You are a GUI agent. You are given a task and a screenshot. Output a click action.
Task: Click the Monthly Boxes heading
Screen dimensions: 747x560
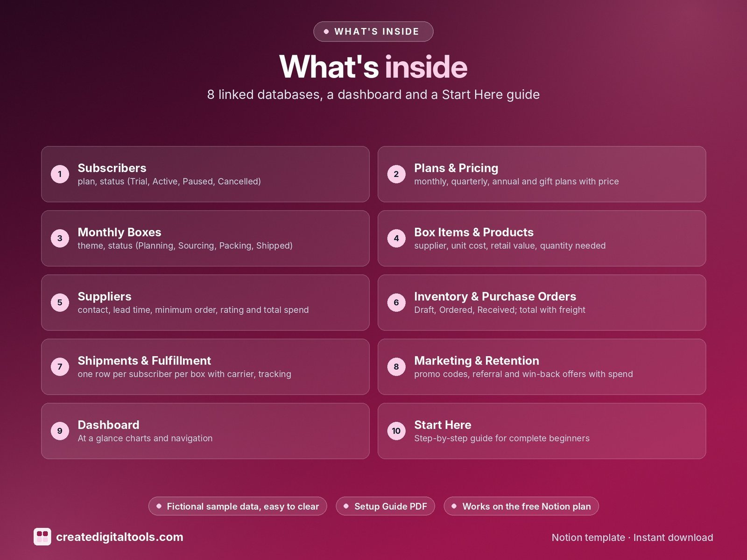coord(120,232)
